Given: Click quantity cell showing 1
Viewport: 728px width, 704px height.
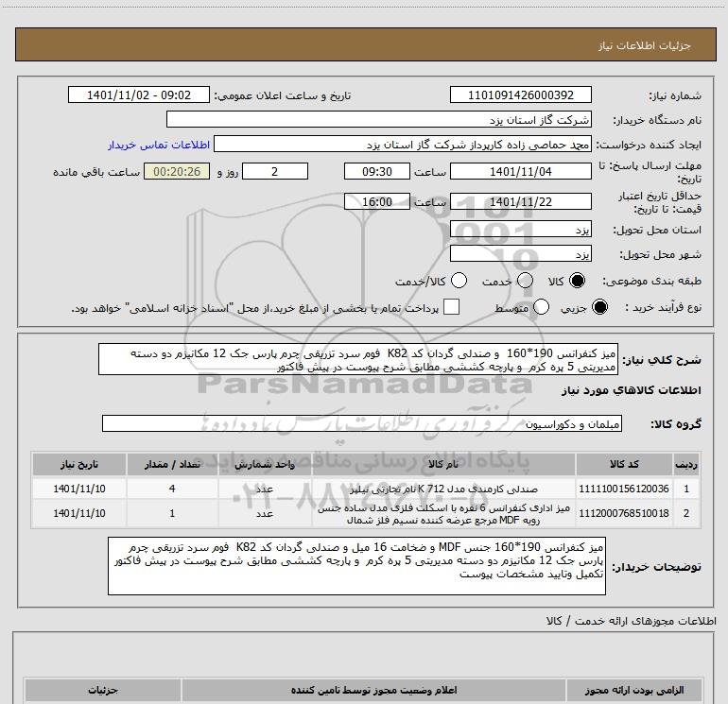Looking at the screenshot, I should [x=172, y=513].
